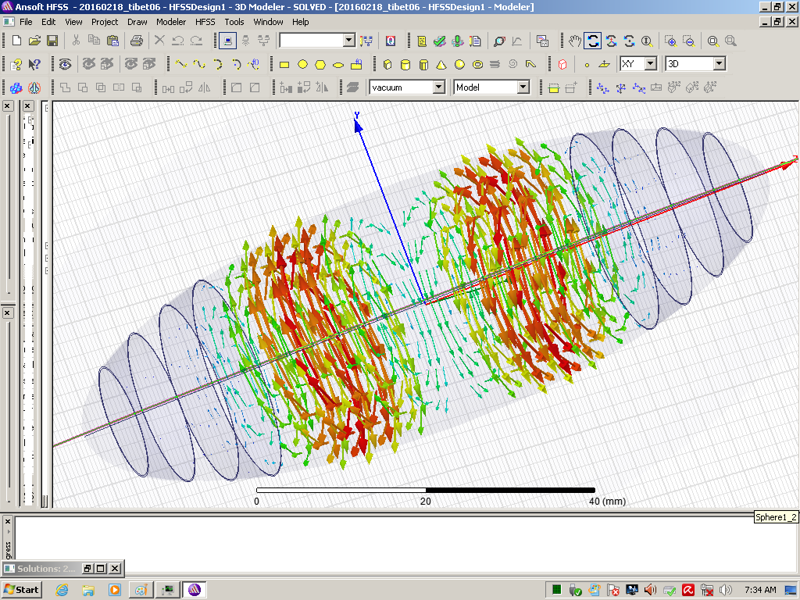Open the vacuum material dropdown
This screenshot has height=600, width=800.
tap(438, 88)
